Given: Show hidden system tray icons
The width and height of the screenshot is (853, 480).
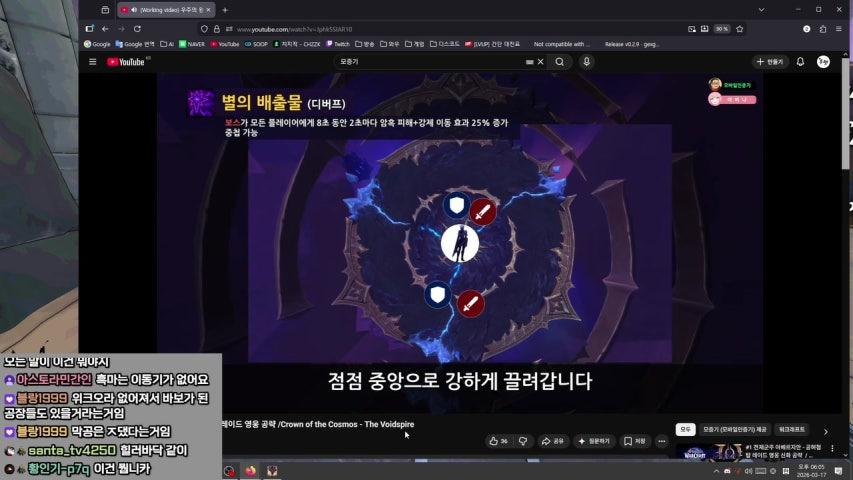Looking at the screenshot, I should click(x=716, y=471).
